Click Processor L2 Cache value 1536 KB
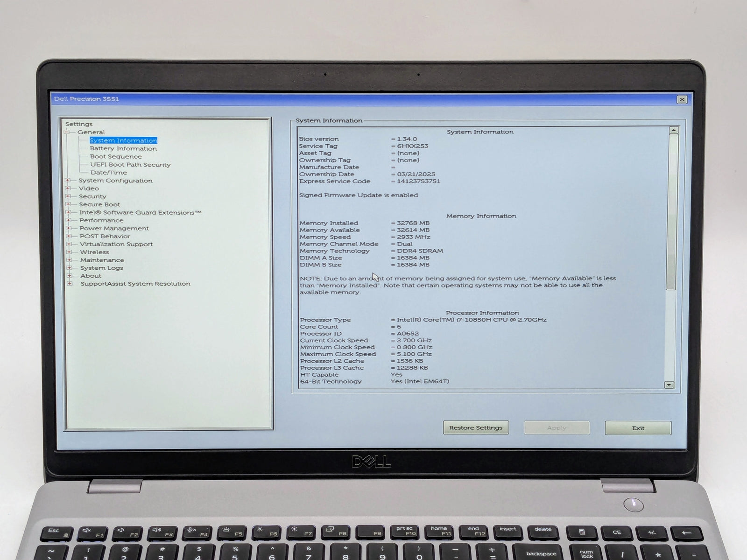 410,361
